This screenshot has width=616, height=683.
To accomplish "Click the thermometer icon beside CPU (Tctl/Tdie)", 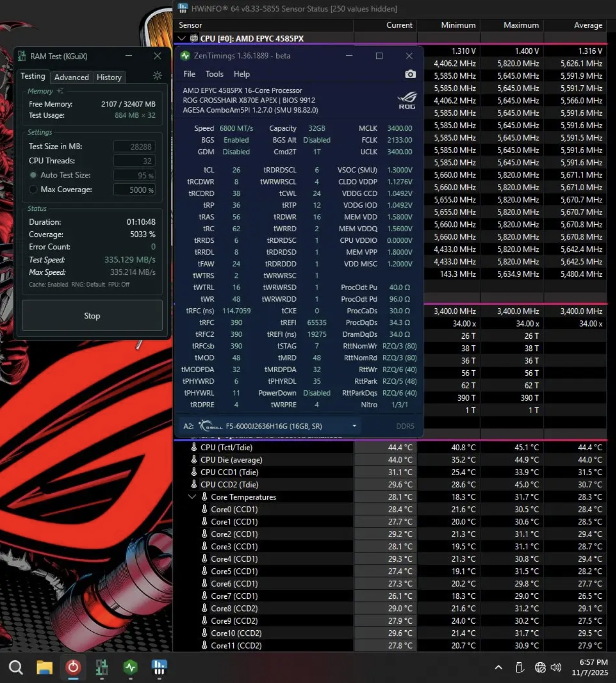I will click(194, 447).
